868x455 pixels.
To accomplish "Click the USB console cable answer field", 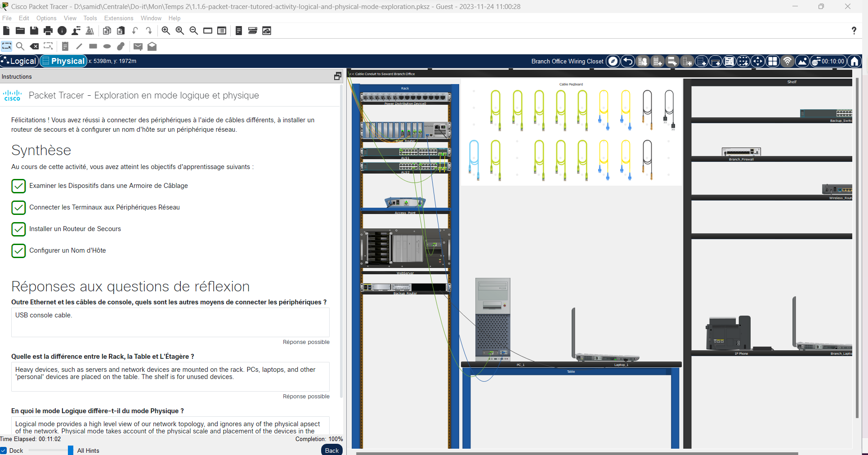I will click(x=170, y=322).
